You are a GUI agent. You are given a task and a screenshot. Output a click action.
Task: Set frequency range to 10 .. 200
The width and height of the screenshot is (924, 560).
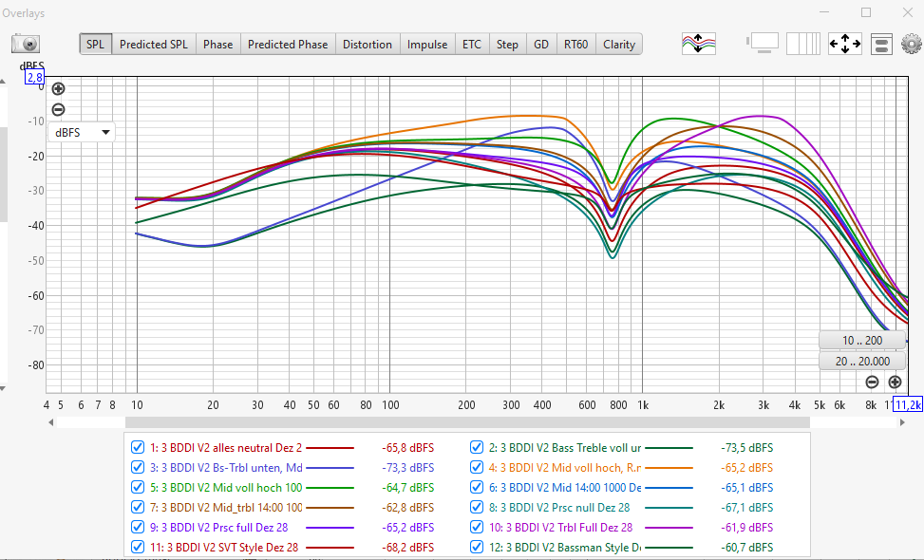[x=861, y=341]
